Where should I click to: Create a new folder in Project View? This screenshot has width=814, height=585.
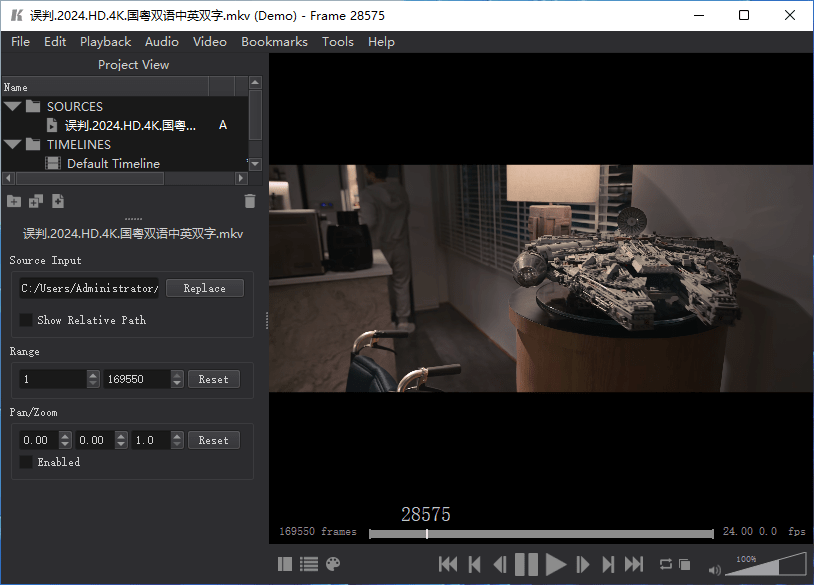pos(14,200)
